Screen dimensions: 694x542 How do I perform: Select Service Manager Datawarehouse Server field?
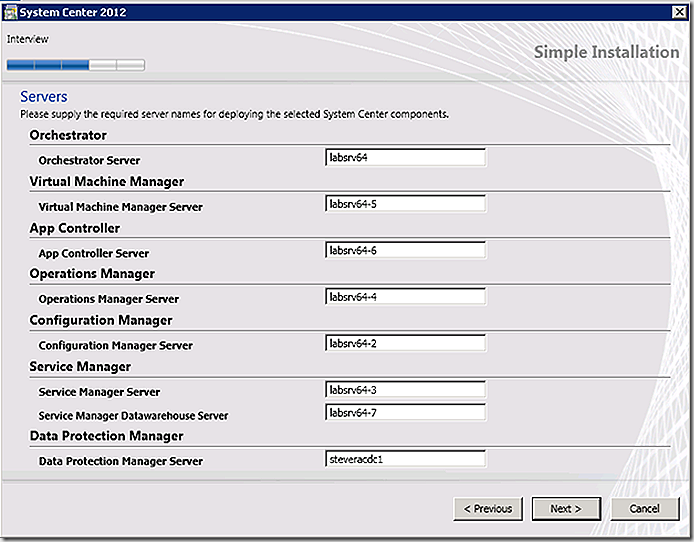(405, 412)
